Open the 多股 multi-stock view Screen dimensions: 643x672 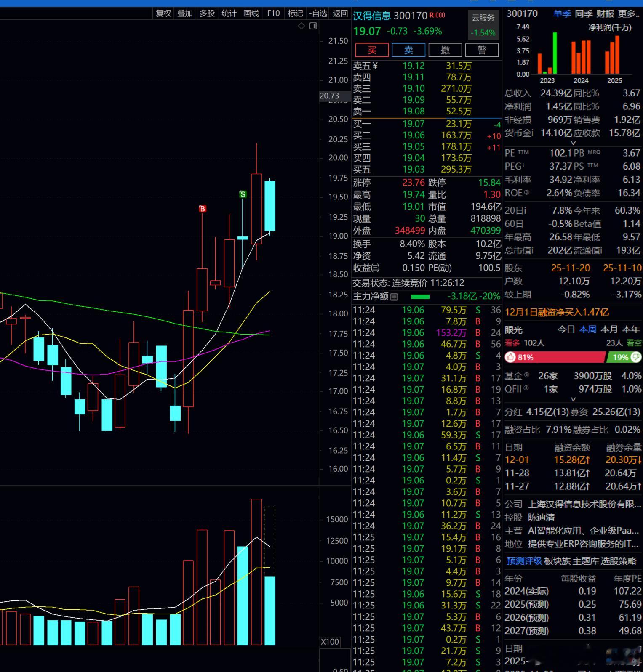point(207,13)
